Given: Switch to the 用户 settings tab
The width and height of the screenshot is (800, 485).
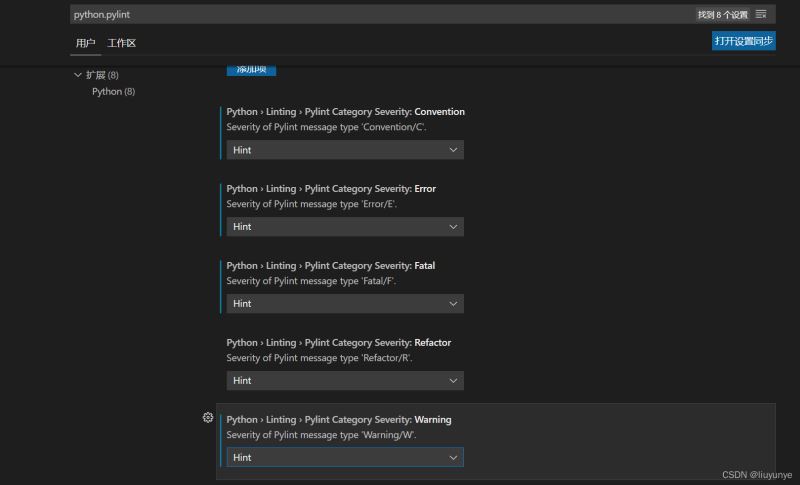Looking at the screenshot, I should pyautogui.click(x=86, y=43).
